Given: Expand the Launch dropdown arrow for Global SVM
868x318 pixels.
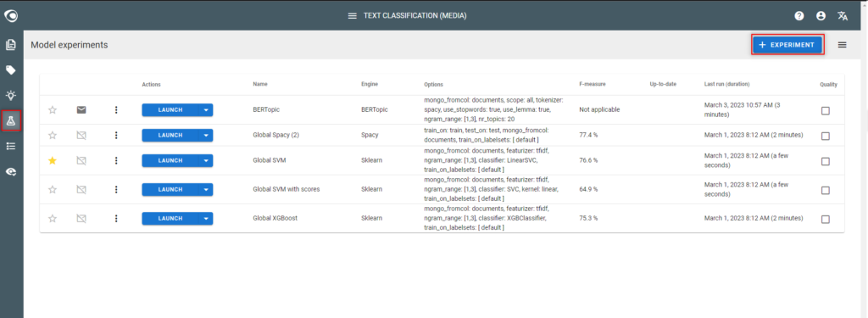Looking at the screenshot, I should [x=206, y=160].
